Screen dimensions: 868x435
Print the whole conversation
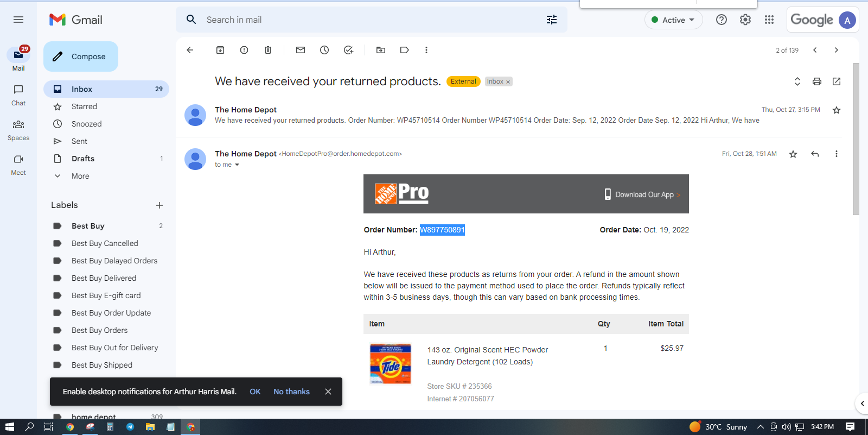[817, 81]
